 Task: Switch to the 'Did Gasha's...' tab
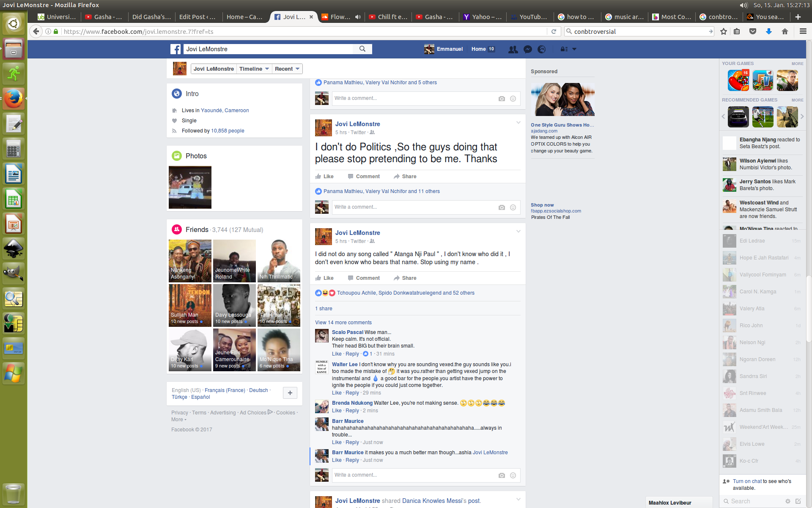pos(151,17)
